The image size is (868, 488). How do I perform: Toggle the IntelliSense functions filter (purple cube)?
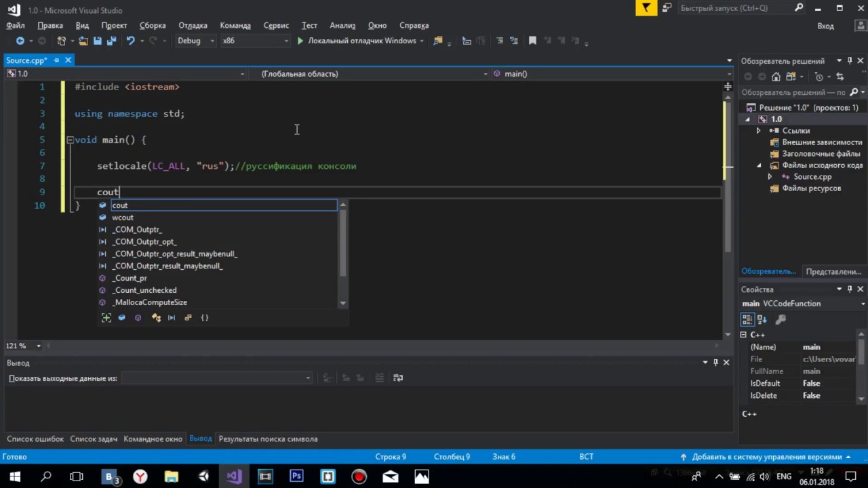[138, 317]
